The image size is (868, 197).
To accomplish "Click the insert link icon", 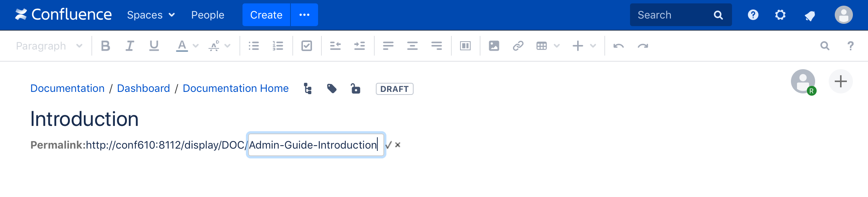I will [x=518, y=46].
